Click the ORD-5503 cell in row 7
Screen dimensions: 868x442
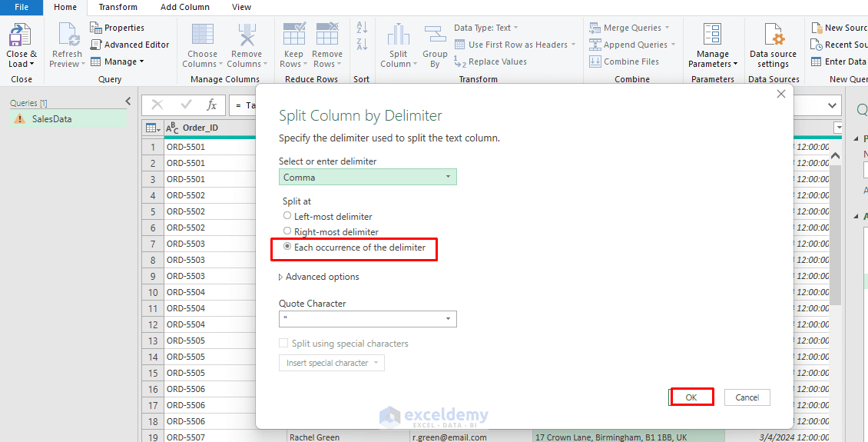pos(210,244)
